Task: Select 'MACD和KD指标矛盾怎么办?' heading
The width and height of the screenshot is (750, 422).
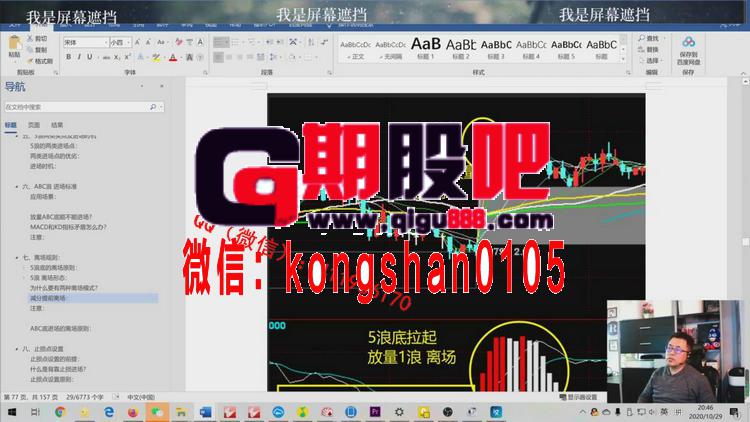Action: coord(68,227)
